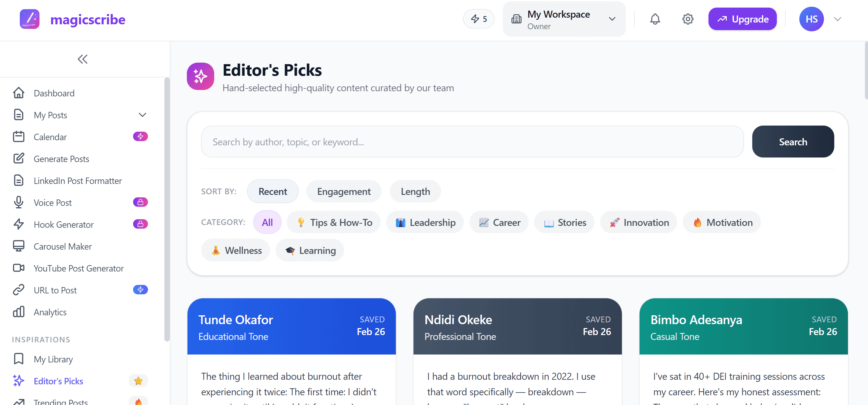Viewport: 868px width, 405px height.
Task: Open the YouTube Post Generator
Action: 78,268
